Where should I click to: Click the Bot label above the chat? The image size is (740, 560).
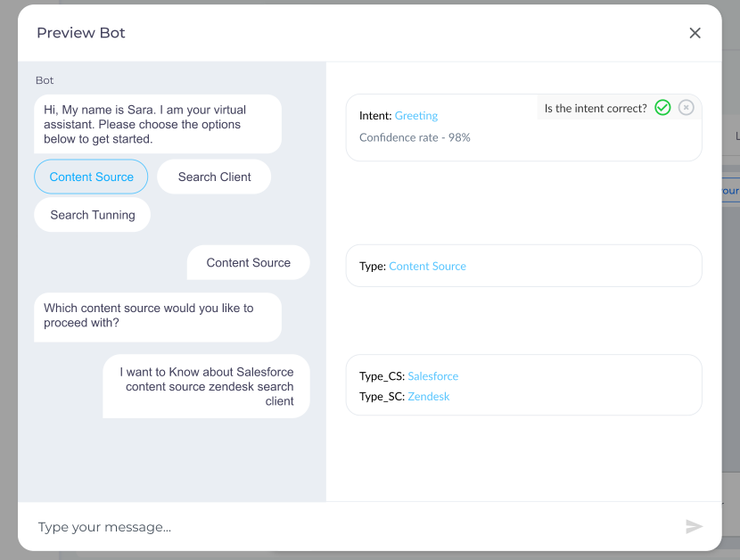pos(45,80)
